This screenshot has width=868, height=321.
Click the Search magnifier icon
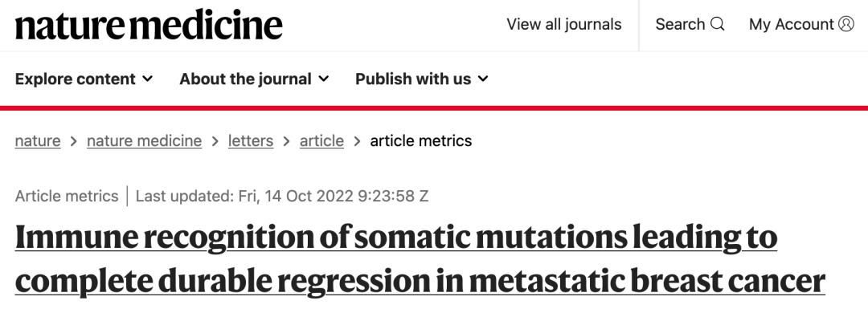tap(718, 25)
